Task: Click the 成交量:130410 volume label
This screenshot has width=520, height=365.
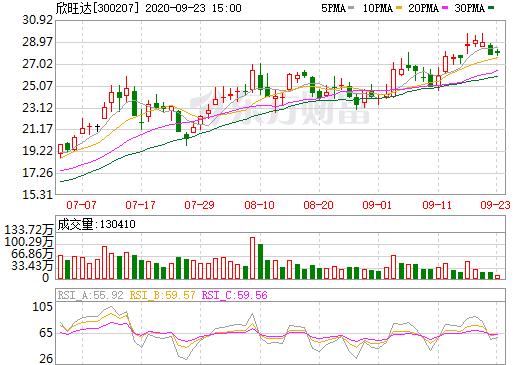Action: (x=96, y=224)
